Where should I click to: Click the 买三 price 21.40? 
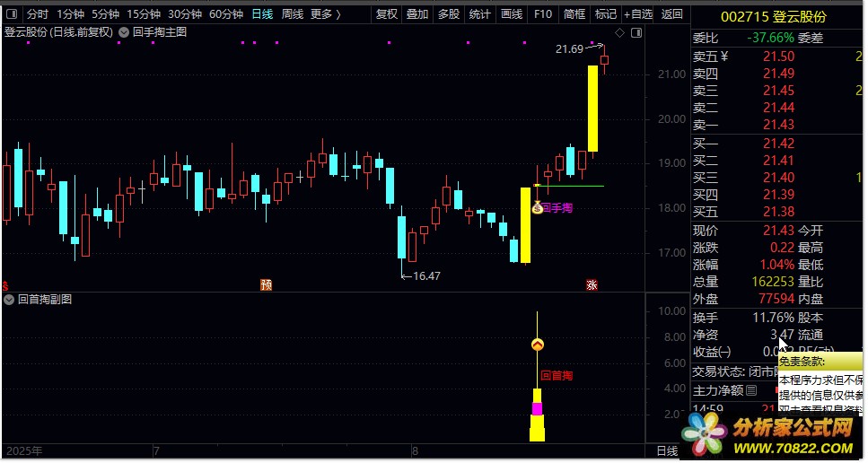click(x=778, y=178)
